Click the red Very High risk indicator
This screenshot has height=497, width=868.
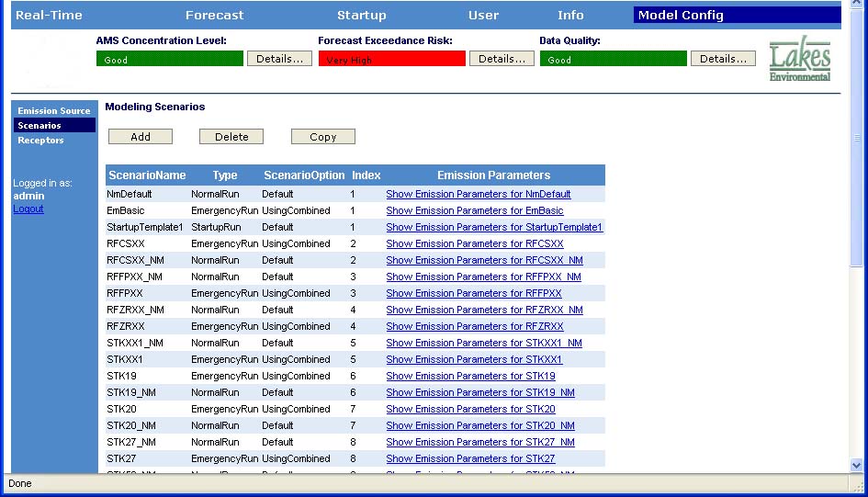coord(392,60)
